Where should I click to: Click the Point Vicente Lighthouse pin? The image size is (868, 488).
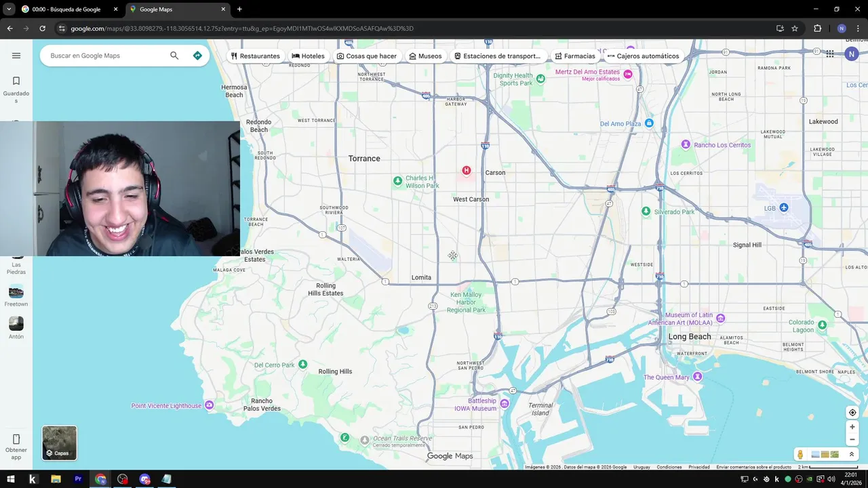coord(209,405)
